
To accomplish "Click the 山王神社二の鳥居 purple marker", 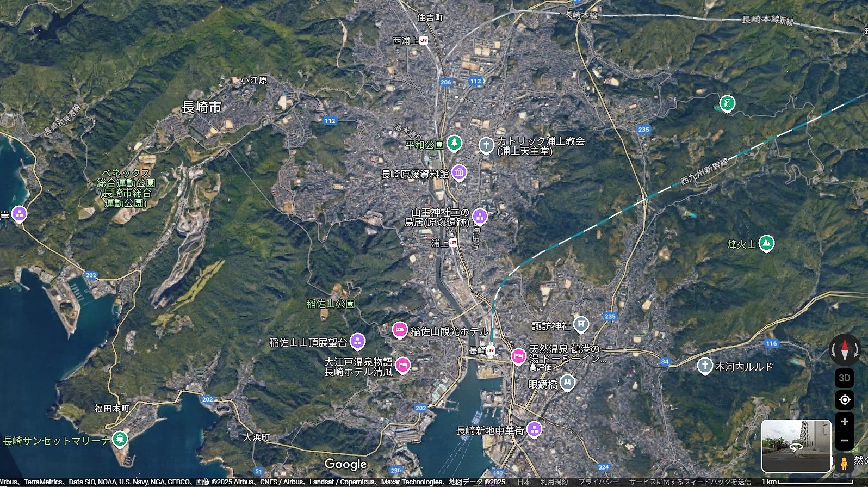I will pyautogui.click(x=480, y=216).
